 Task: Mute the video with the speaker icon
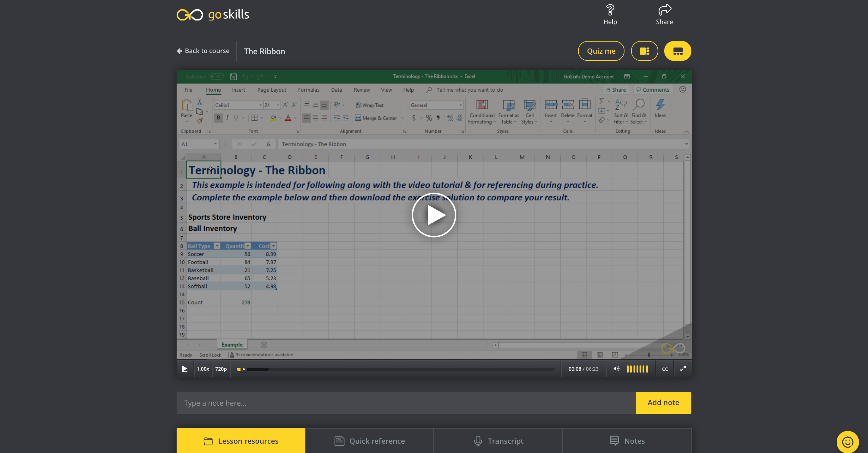(x=616, y=369)
